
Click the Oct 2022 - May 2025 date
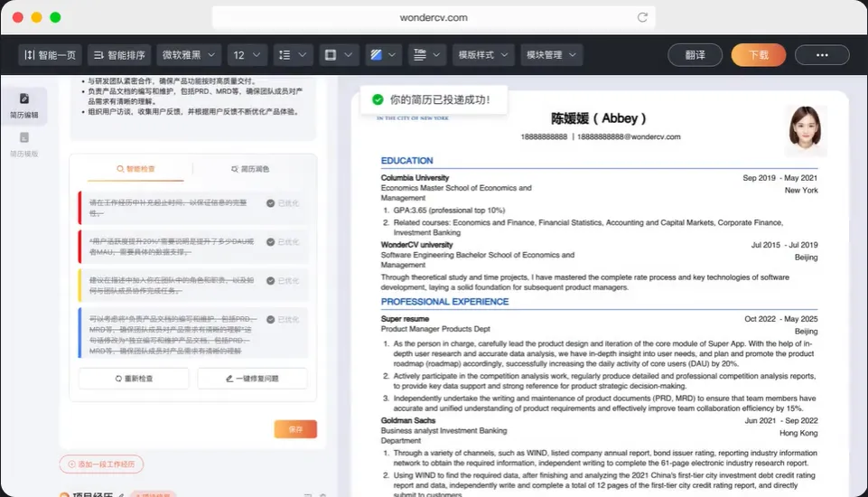point(780,319)
